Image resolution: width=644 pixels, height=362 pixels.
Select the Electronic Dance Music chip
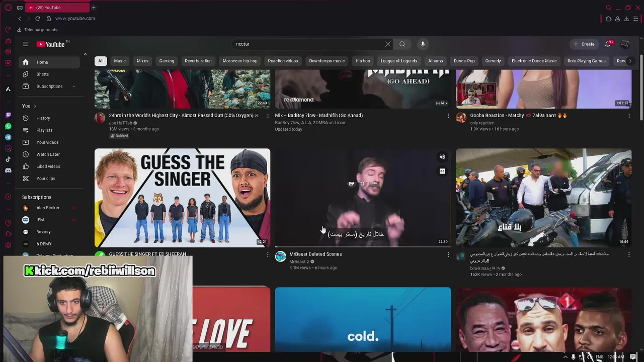pos(534,61)
